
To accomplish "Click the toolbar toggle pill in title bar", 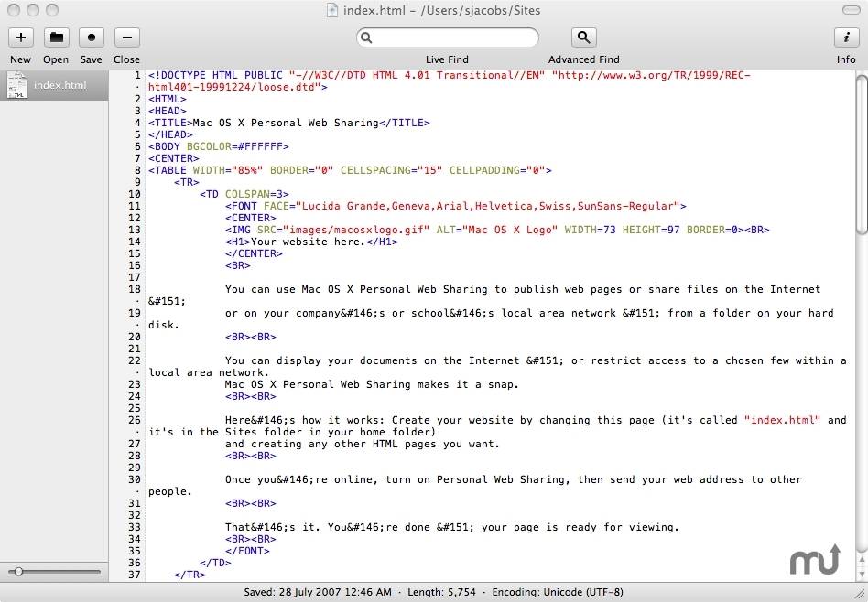I will coord(851,10).
